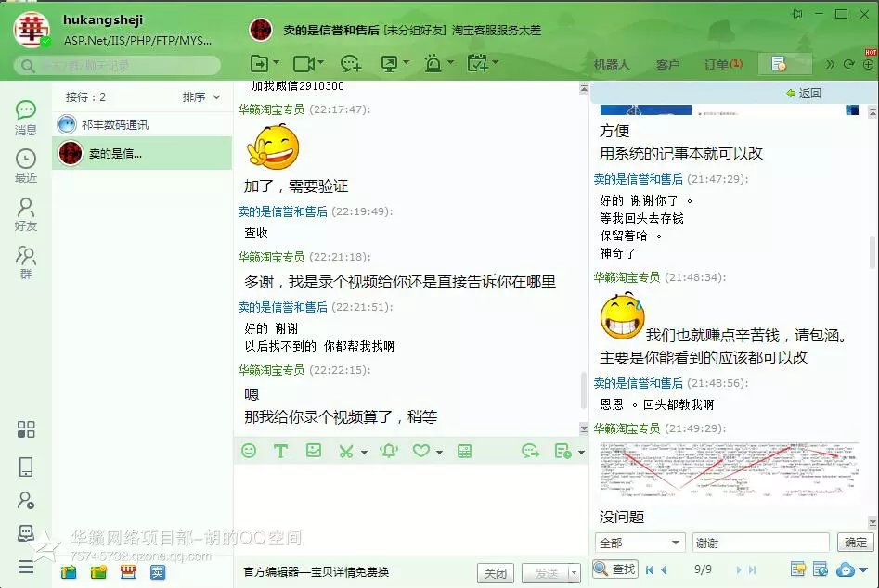Image resolution: width=879 pixels, height=588 pixels.
Task: Switch to the 客户 tab
Action: coord(667,64)
